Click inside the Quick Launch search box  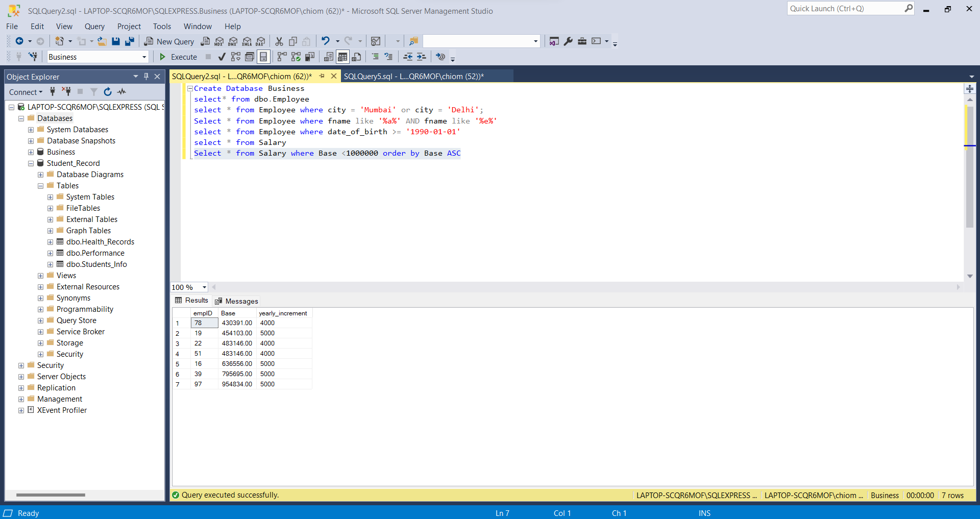pyautogui.click(x=842, y=8)
